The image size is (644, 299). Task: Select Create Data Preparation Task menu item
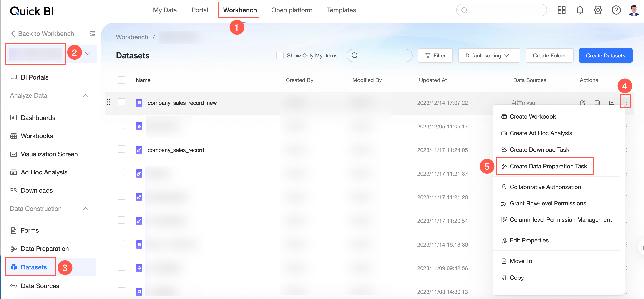coord(548,166)
